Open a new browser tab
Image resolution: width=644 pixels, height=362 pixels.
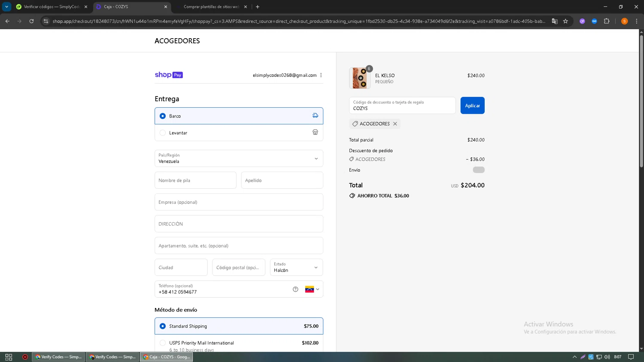[258, 7]
